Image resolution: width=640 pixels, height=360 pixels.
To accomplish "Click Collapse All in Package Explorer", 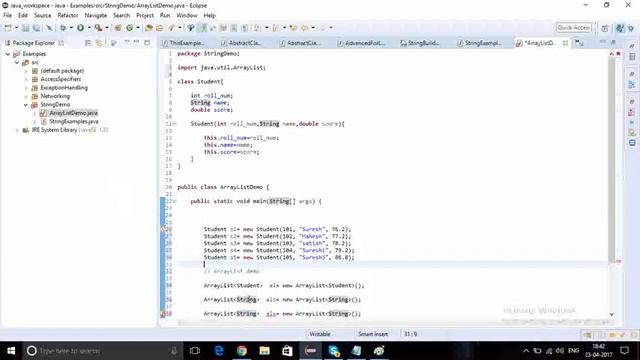I will coord(88,43).
